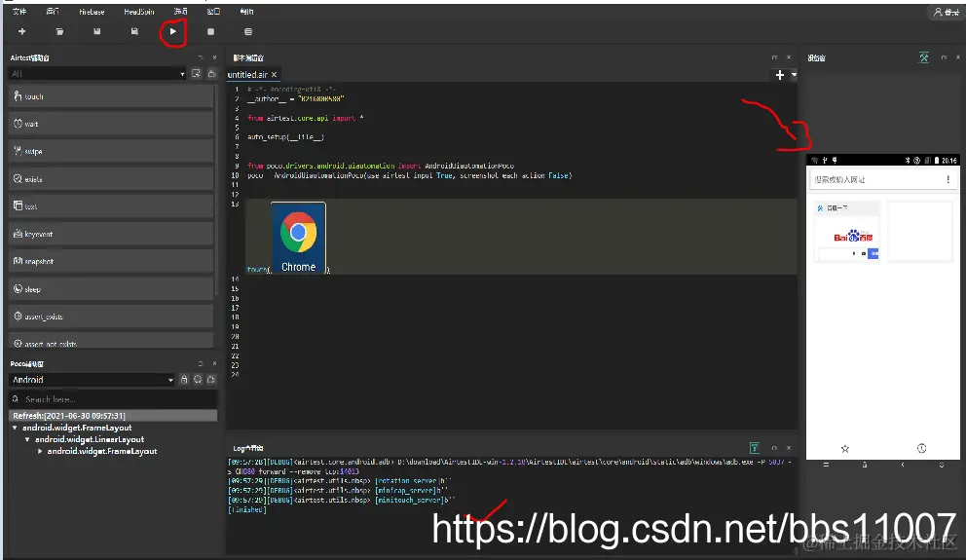Screen dimensions: 966x560
Task: Select the assert_exists command
Action: coord(111,317)
